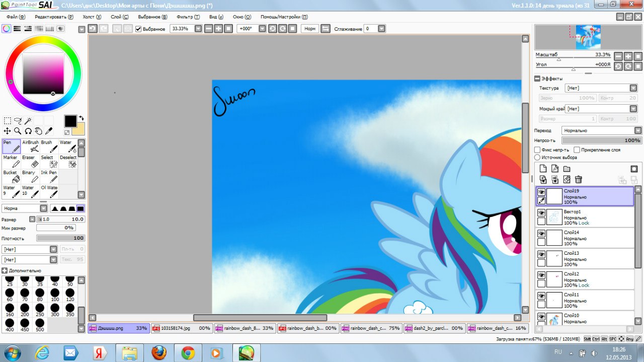Click the black foreground color swatch
Viewport: 644px width, 362px height.
click(70, 121)
